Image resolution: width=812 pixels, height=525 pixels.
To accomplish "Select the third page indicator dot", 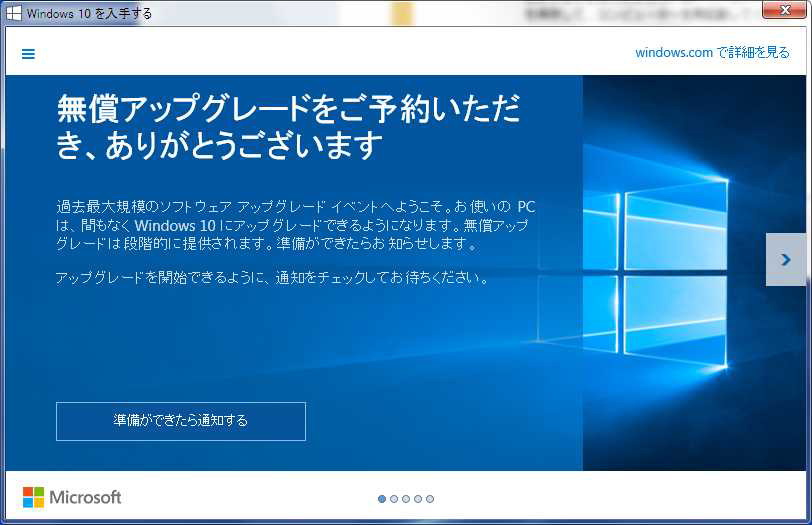I will (x=406, y=498).
